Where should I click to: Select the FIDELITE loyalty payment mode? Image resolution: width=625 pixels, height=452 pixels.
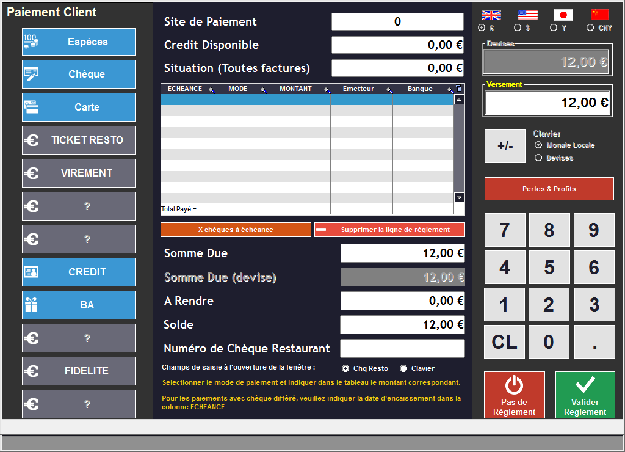[79, 371]
